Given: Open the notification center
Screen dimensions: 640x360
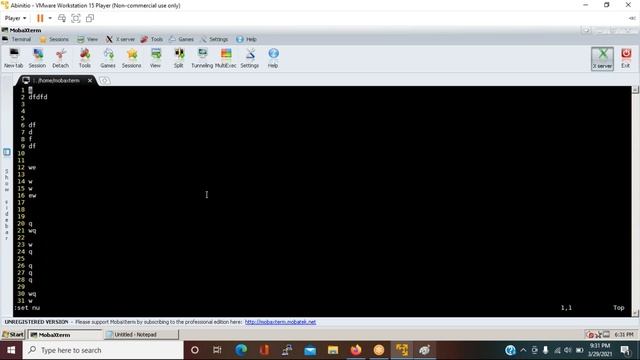Looking at the screenshot, I should click(625, 350).
